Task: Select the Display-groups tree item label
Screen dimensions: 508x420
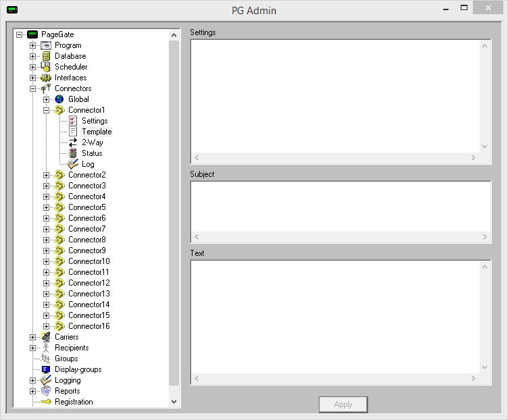Action: [78, 369]
